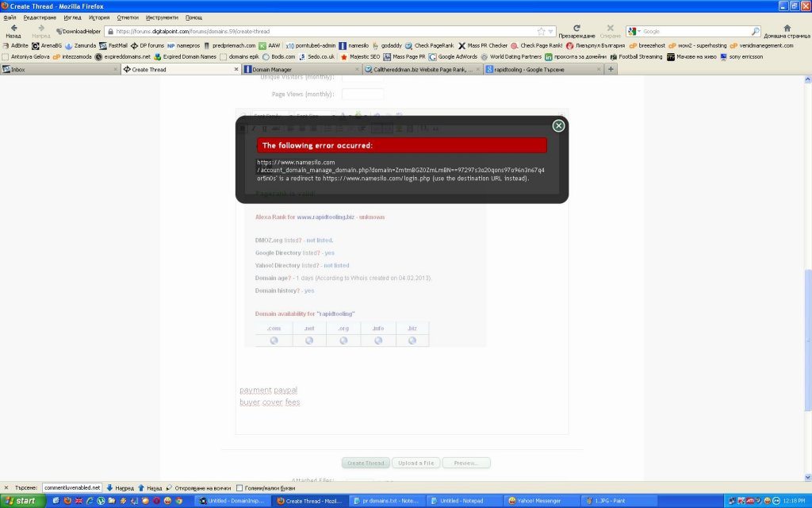Close the error popup with the X icon
This screenshot has width=812, height=508.
(x=558, y=126)
